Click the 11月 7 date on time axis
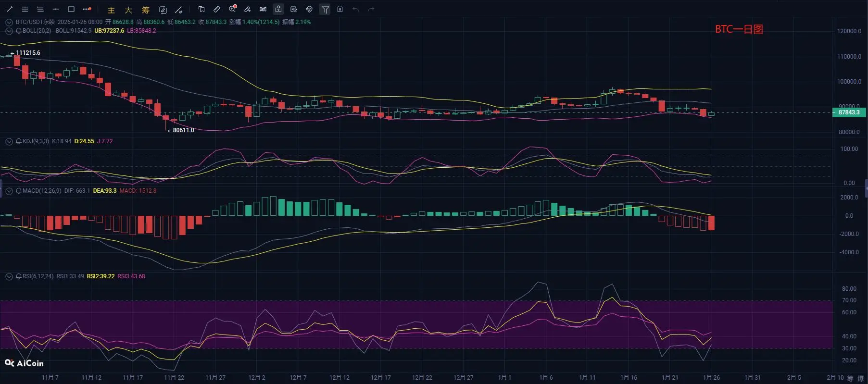The height and width of the screenshot is (384, 868). point(50,378)
